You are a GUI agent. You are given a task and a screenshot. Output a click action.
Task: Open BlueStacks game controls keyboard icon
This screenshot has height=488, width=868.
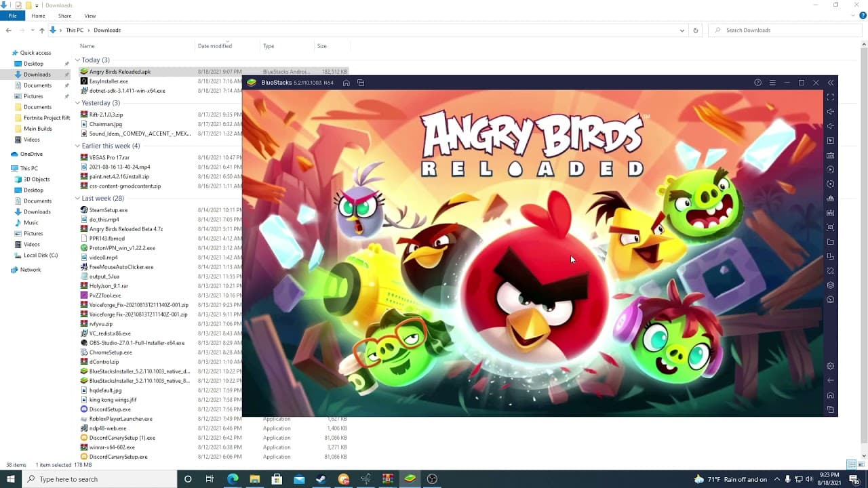831,155
